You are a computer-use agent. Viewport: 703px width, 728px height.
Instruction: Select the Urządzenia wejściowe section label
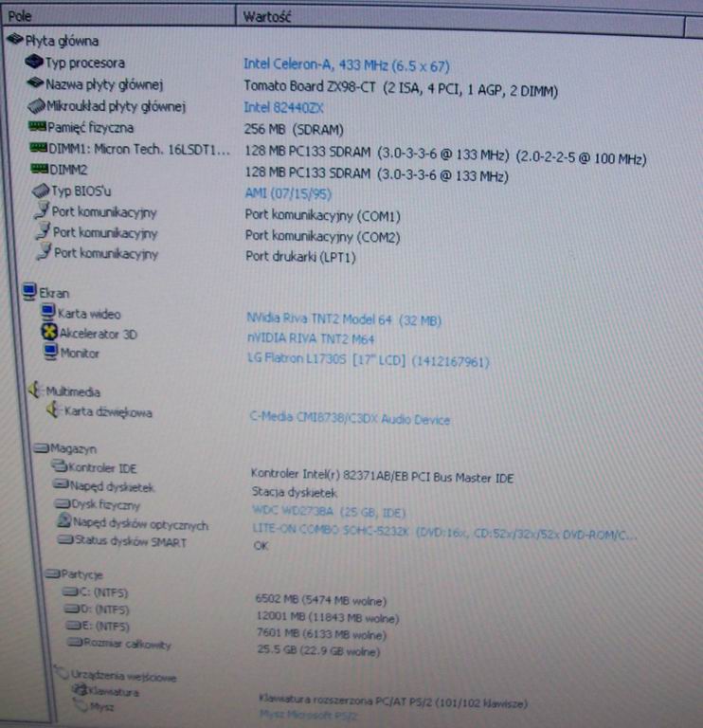tap(123, 676)
